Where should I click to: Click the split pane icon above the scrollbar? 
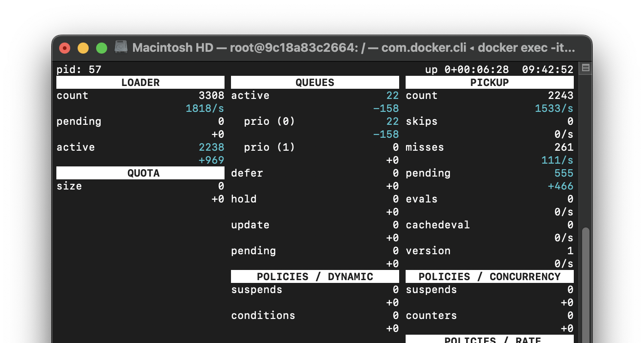click(585, 68)
